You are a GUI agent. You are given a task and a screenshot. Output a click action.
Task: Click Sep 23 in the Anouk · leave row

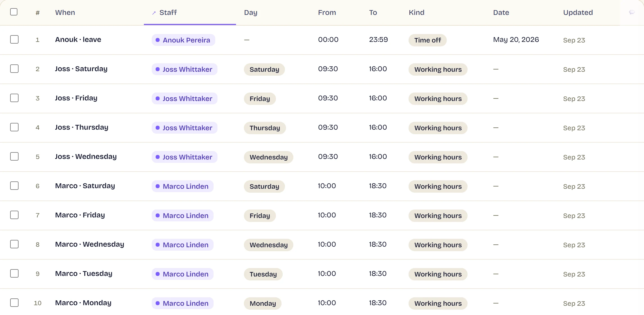[x=574, y=40]
